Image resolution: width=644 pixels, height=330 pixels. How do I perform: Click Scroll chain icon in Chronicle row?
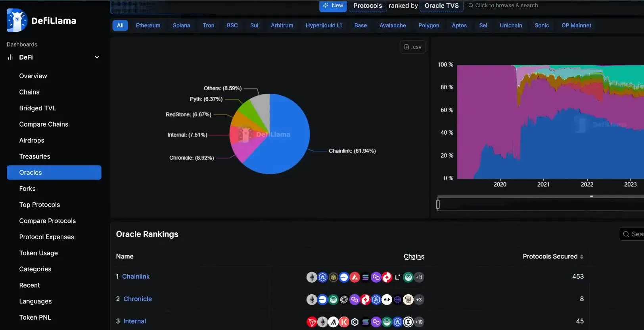pos(408,299)
